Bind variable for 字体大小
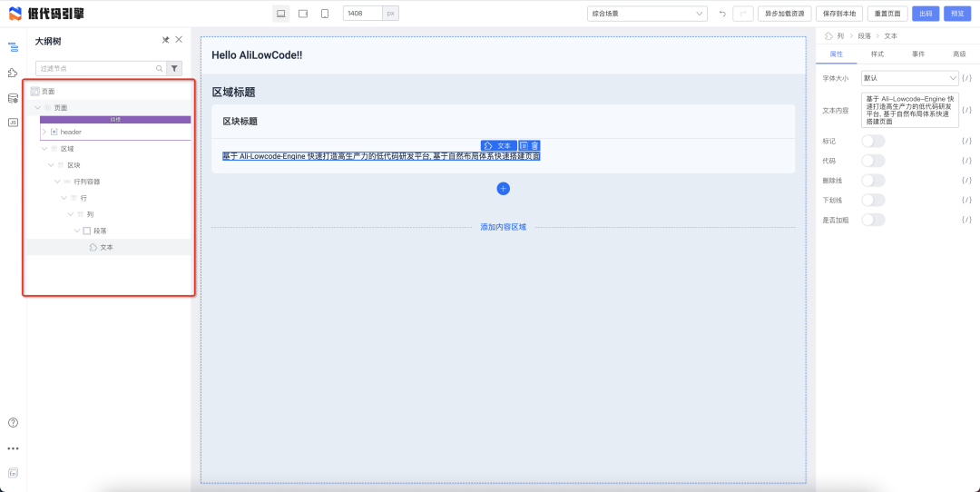The height and width of the screenshot is (492, 980). click(967, 78)
